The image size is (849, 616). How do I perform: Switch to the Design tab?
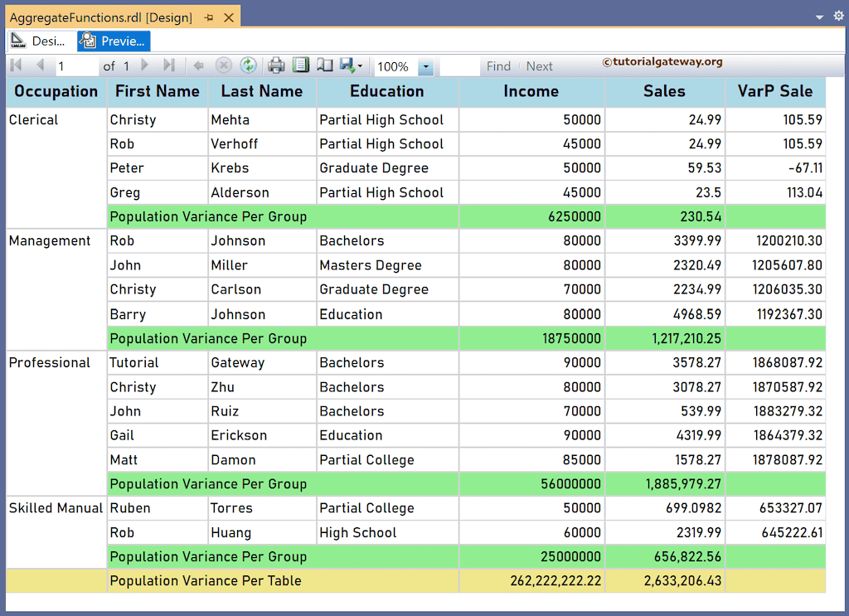39,41
